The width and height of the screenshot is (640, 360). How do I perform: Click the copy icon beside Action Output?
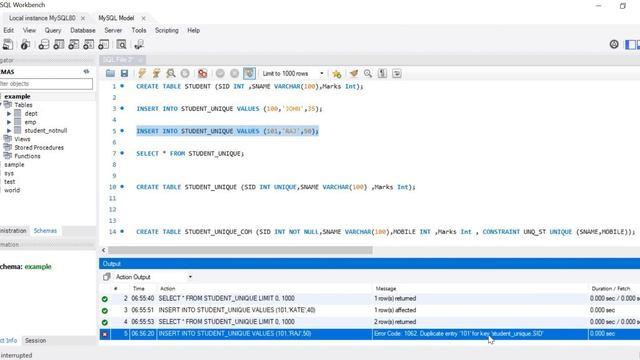click(x=107, y=277)
